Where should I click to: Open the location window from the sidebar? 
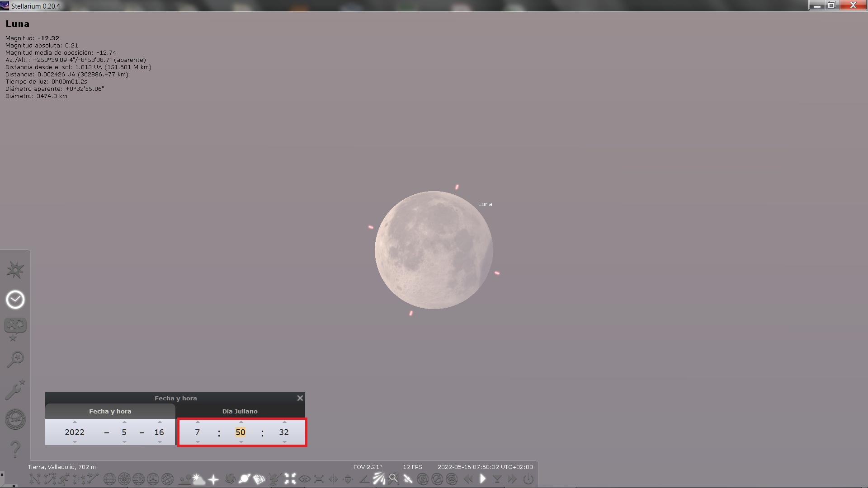tap(15, 270)
